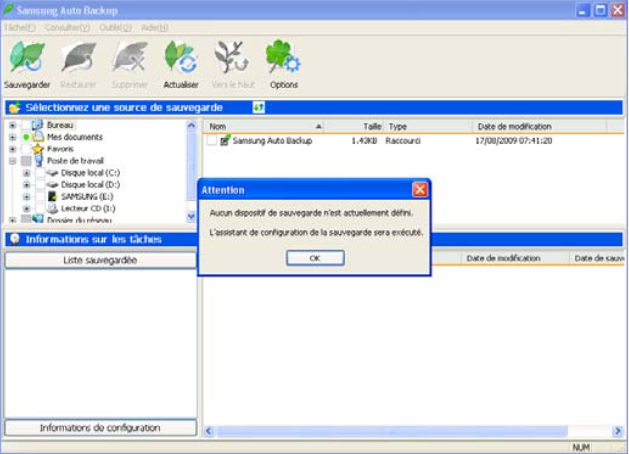Click the Bureau desktop icon in tree
Image resolution: width=629 pixels, height=454 pixels.
(x=37, y=125)
